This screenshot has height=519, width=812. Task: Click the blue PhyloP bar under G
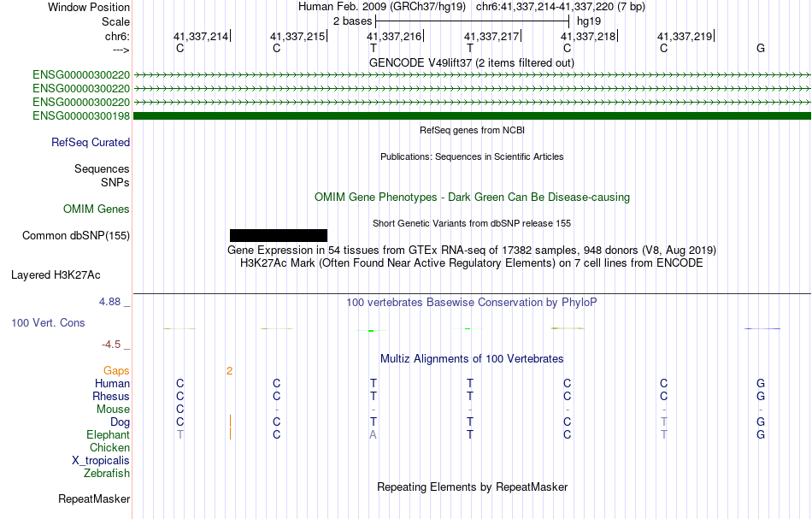click(x=762, y=328)
